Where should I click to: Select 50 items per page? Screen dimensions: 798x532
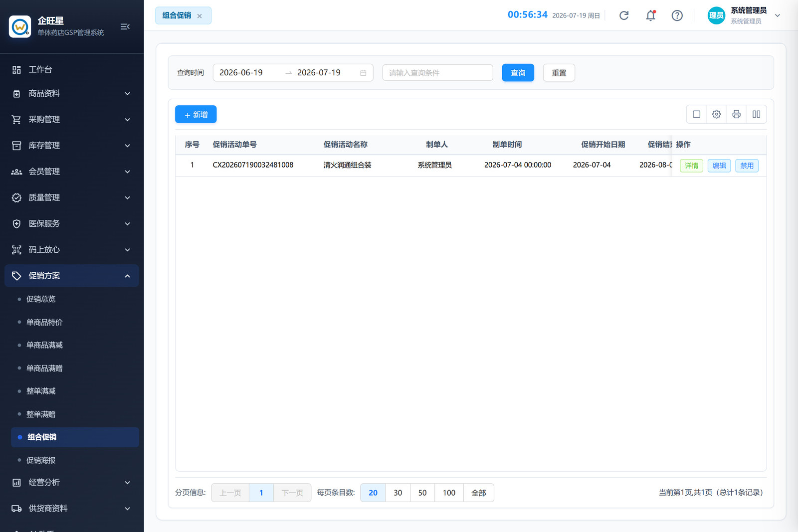tap(422, 493)
